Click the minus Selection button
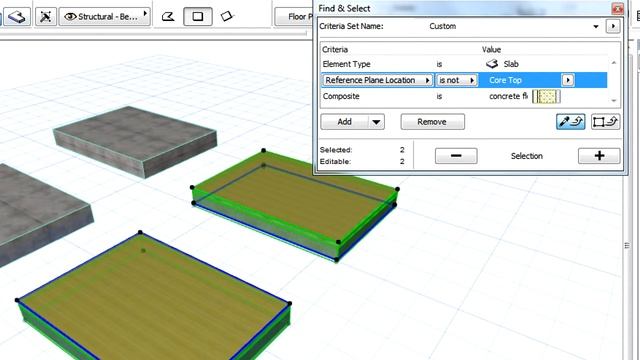The image size is (640, 360). coord(456,156)
